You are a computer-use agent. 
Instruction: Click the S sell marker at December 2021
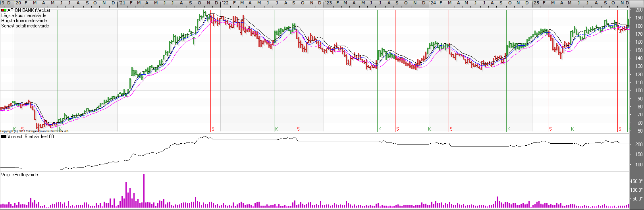213,129
